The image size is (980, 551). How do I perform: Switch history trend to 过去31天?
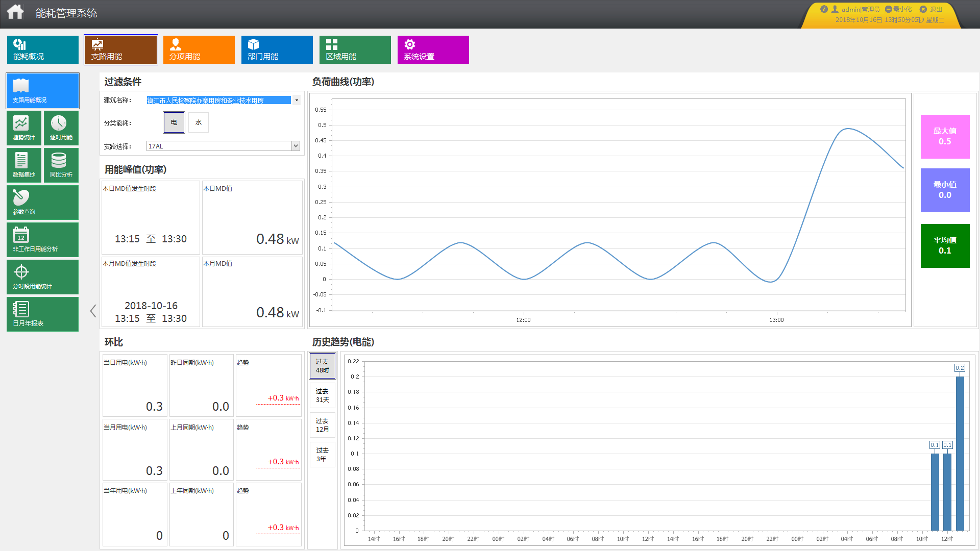[323, 395]
